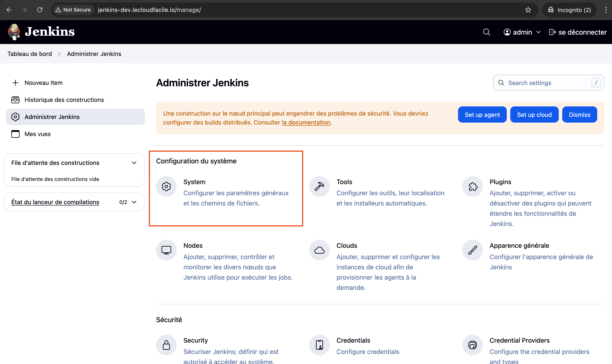Bookmark page with the star icon
612x364 pixels.
point(528,10)
